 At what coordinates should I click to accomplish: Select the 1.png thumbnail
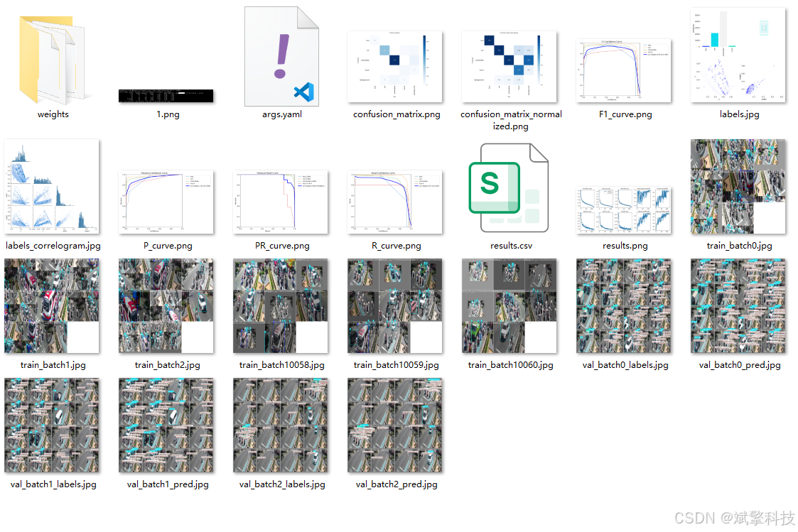click(x=166, y=96)
